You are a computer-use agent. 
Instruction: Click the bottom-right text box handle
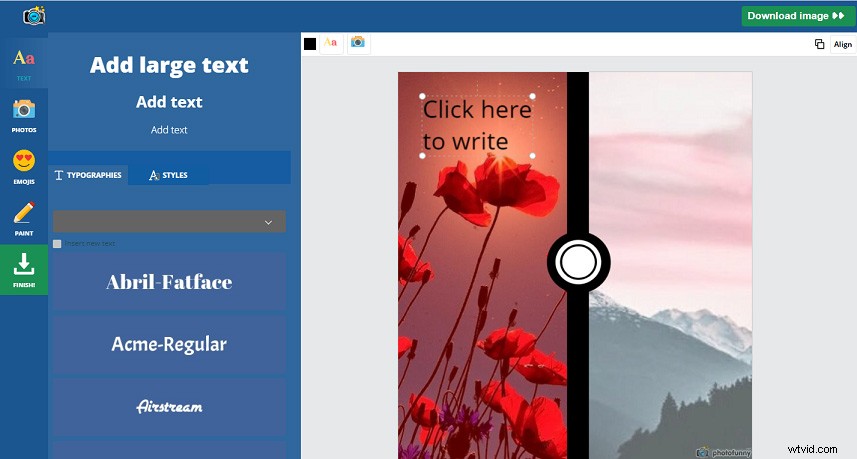point(532,156)
